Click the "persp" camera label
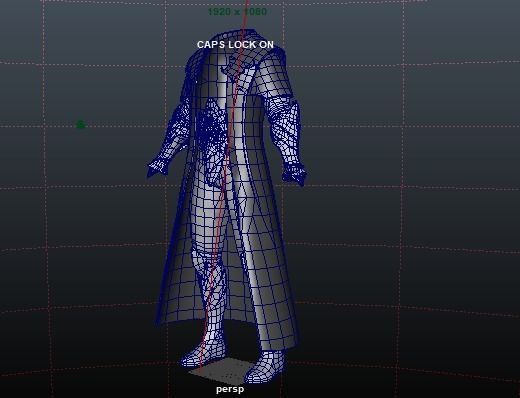This screenshot has height=398, width=520. (230, 389)
